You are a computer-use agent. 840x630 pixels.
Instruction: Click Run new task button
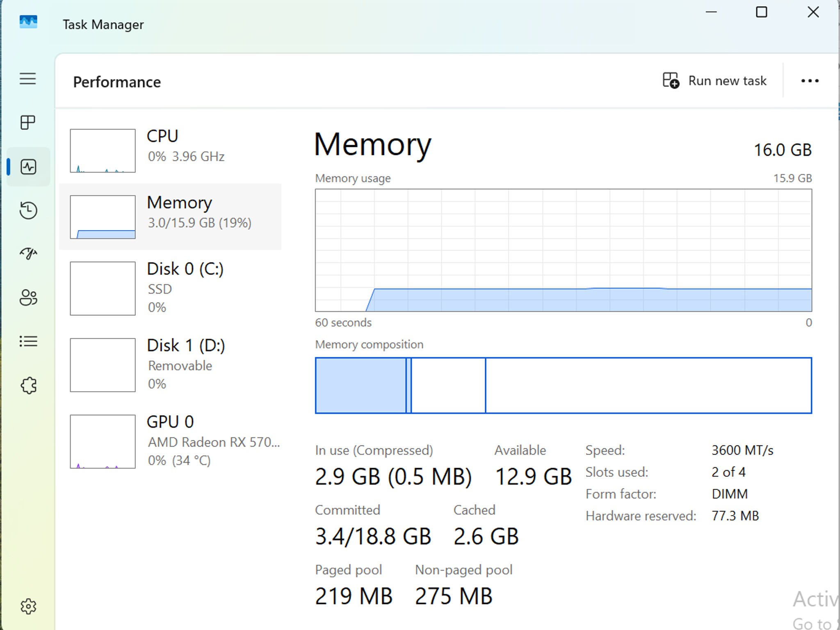pyautogui.click(x=714, y=81)
